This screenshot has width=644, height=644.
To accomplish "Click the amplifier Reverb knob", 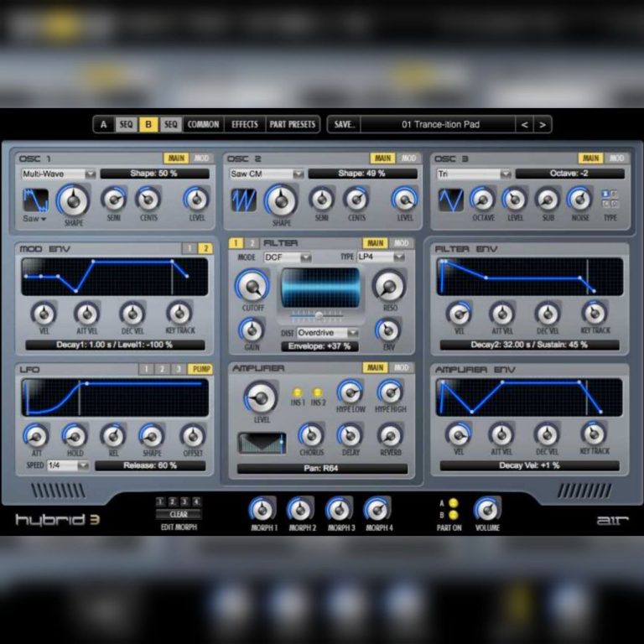I will coord(390,435).
